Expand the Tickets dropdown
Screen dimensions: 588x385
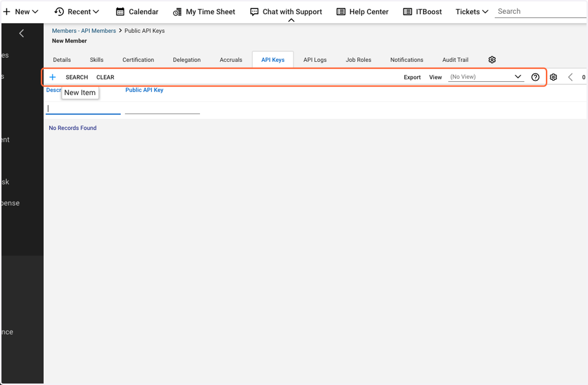pyautogui.click(x=472, y=12)
